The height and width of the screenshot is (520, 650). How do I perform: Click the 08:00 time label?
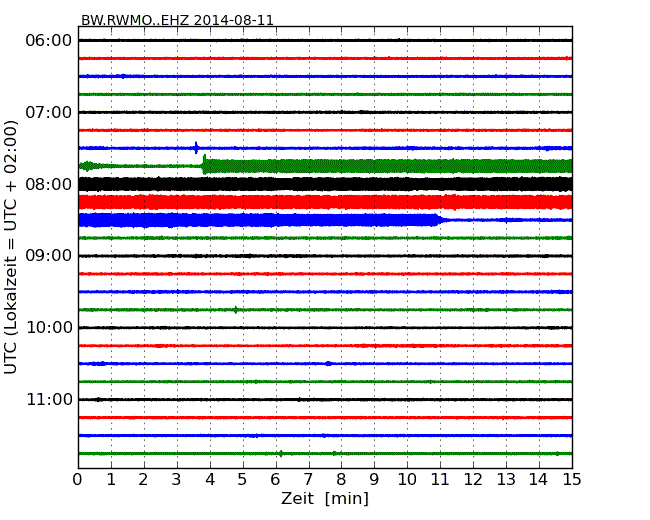(49, 184)
